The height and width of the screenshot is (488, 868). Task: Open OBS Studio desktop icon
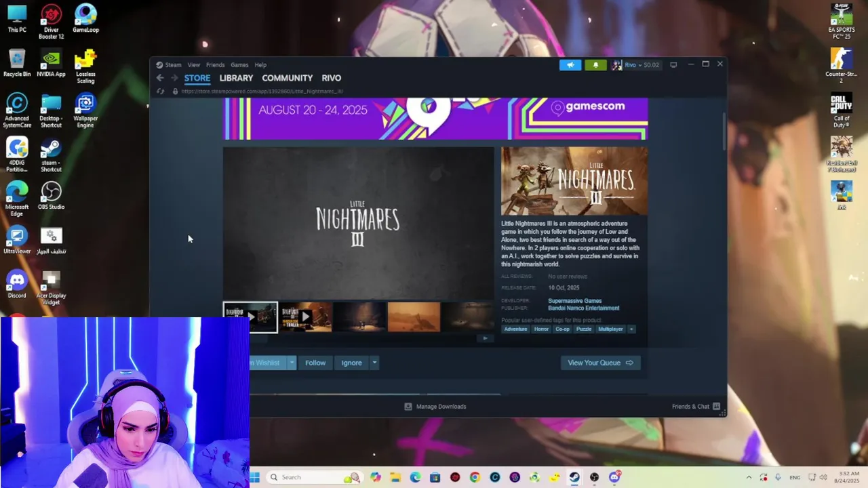pos(51,196)
